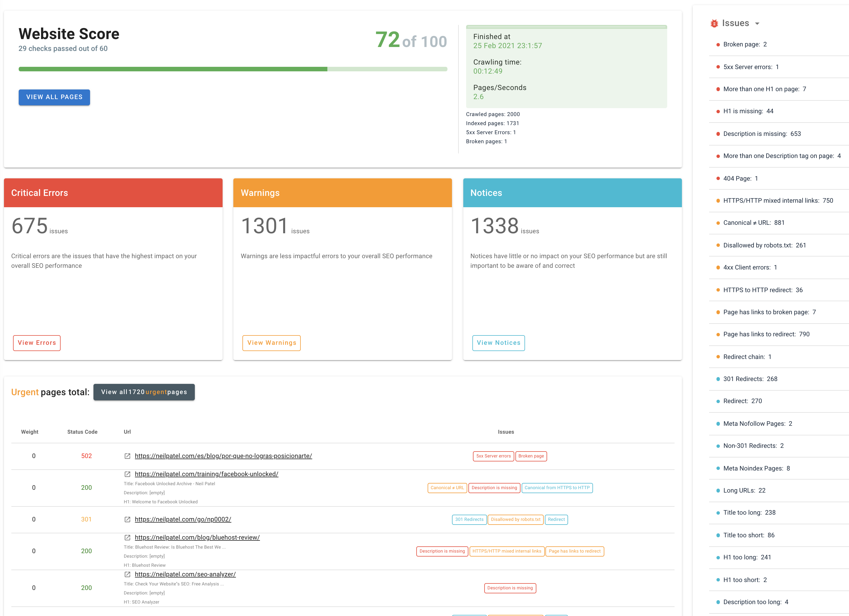Select 'Canonical ≠ URL: 881' issue
This screenshot has width=849, height=616.
pyautogui.click(x=754, y=223)
